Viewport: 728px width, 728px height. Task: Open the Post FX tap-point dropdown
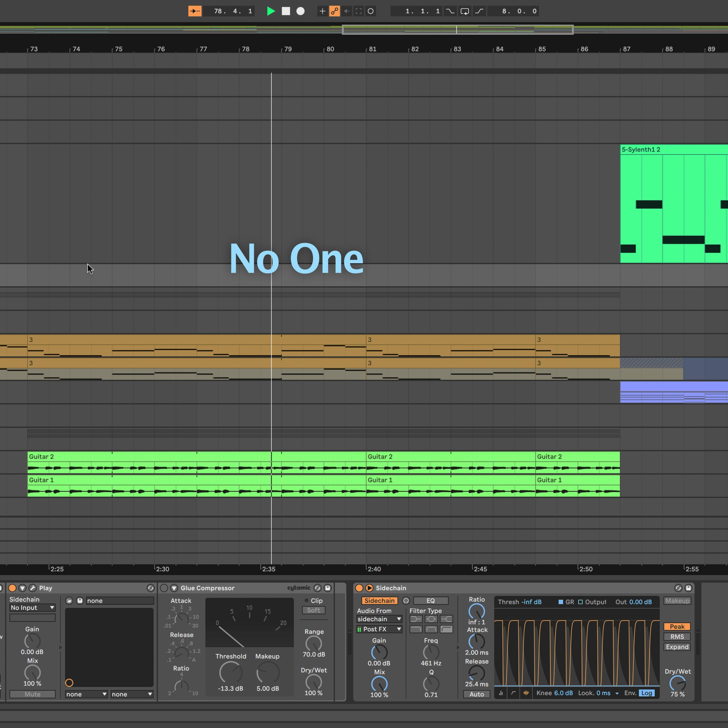(379, 629)
